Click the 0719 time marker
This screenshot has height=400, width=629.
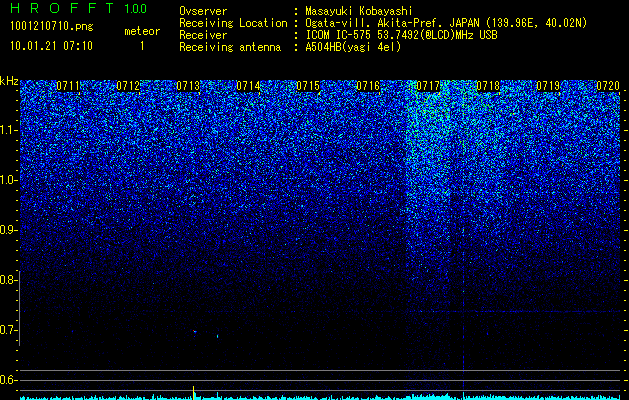tap(548, 86)
